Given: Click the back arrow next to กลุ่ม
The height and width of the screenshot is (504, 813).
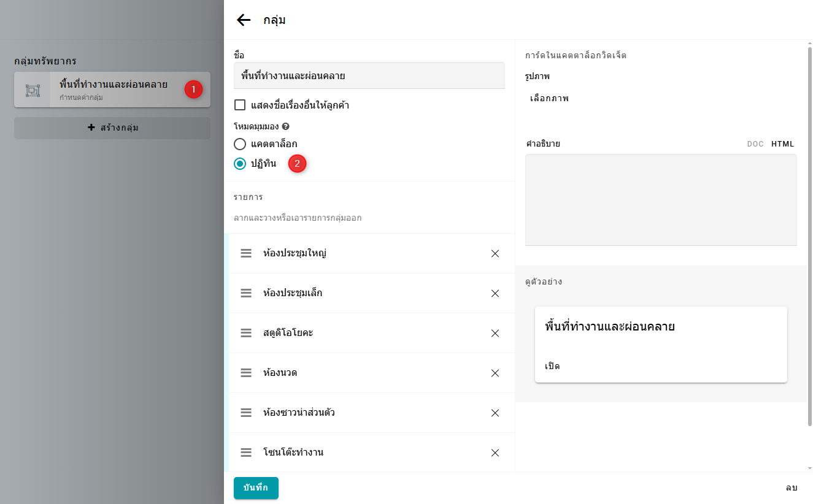Looking at the screenshot, I should point(244,20).
